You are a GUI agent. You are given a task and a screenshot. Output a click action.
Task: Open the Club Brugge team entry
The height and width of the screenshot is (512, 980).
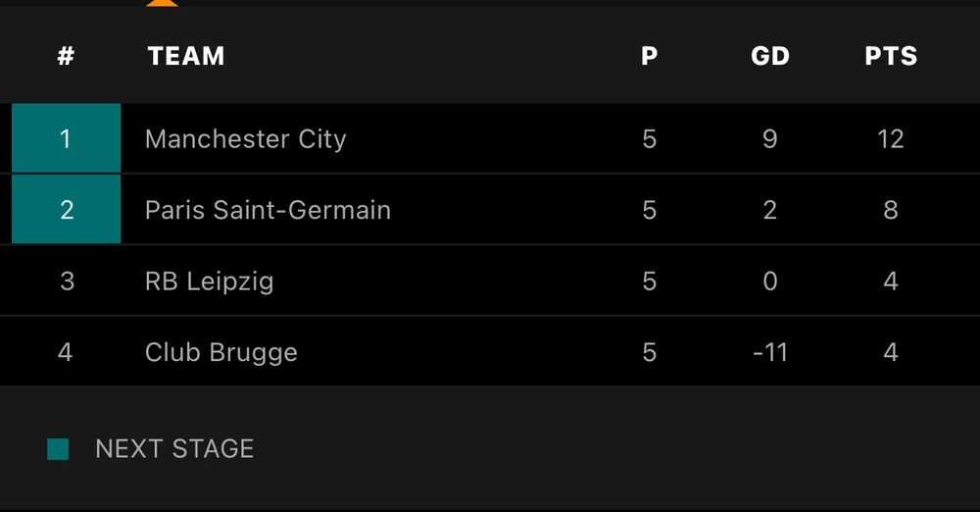[x=220, y=352]
